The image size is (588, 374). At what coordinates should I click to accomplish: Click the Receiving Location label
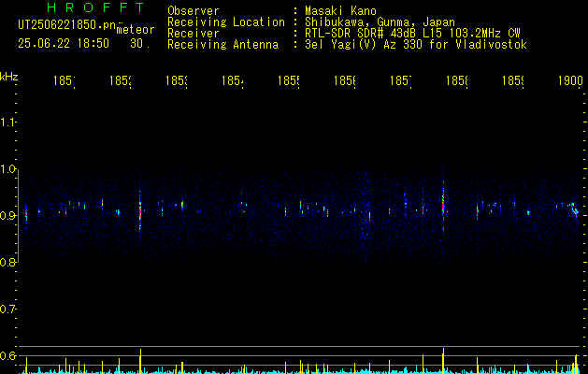226,22
